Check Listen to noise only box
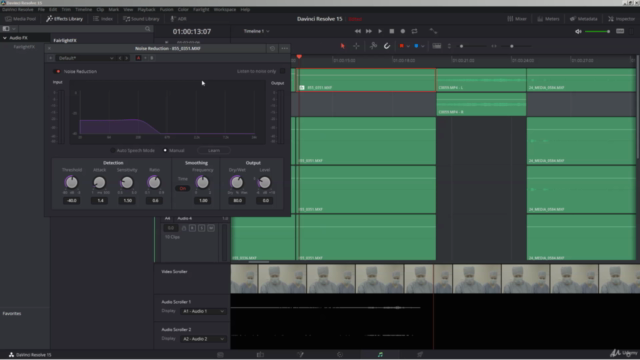The height and width of the screenshot is (360, 640). [x=282, y=71]
